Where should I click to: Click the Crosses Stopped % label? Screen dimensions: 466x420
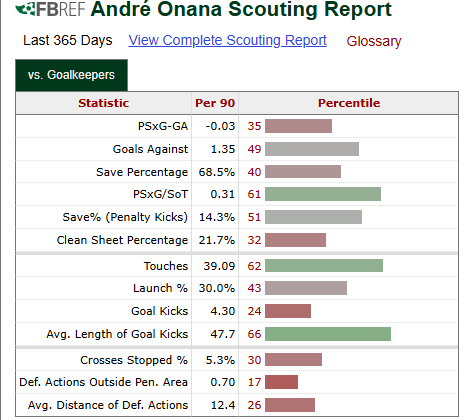(x=134, y=360)
